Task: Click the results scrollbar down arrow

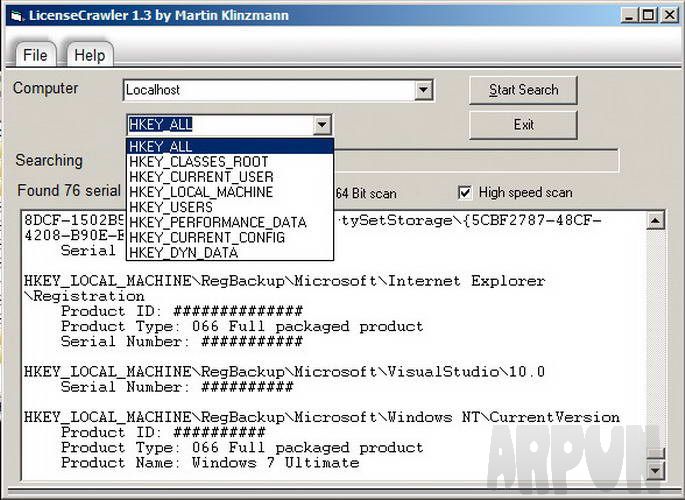Action: pyautogui.click(x=655, y=470)
